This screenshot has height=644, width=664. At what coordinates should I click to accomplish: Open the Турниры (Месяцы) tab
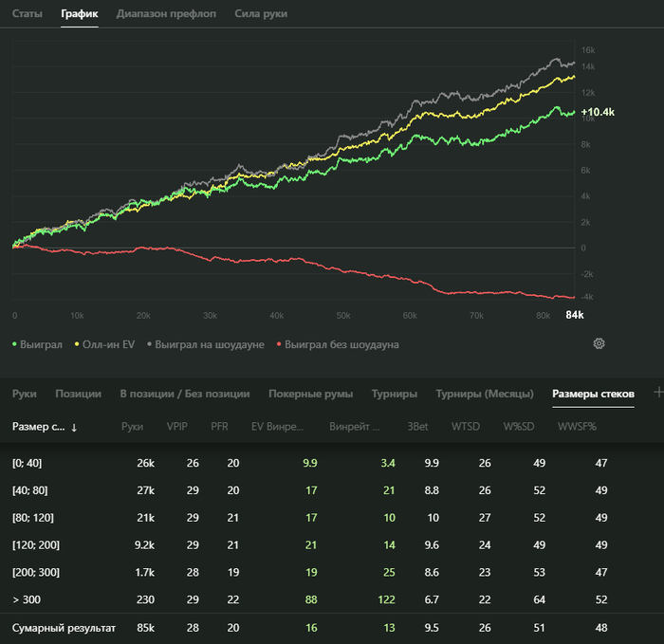[485, 394]
